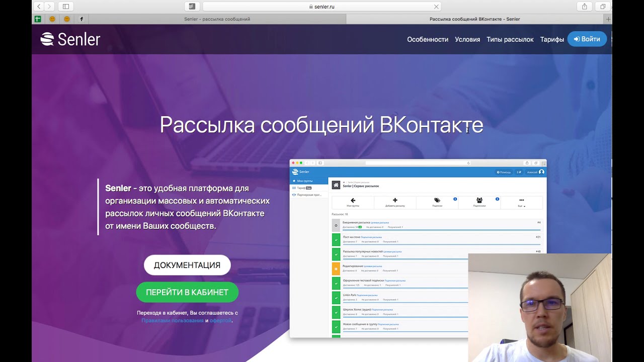
Task: Show all tabs using the overview icon
Action: (602, 7)
